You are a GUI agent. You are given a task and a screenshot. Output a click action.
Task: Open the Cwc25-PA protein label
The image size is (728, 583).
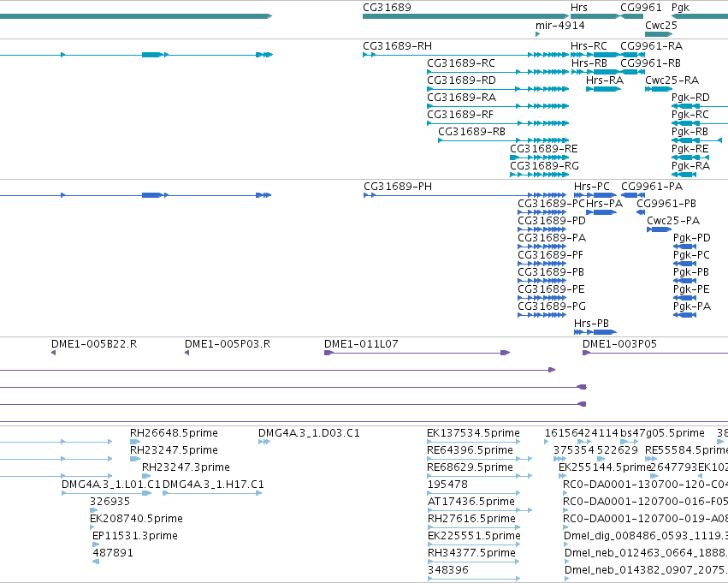673,221
